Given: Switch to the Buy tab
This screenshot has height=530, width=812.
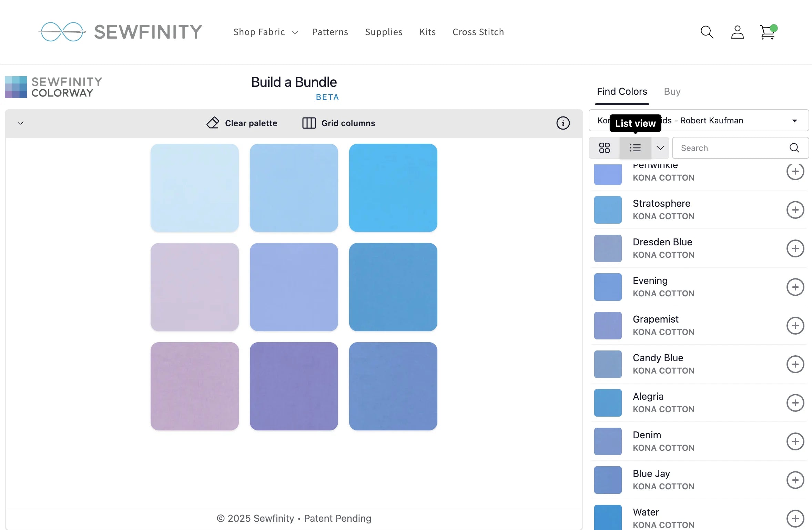Looking at the screenshot, I should pyautogui.click(x=672, y=91).
